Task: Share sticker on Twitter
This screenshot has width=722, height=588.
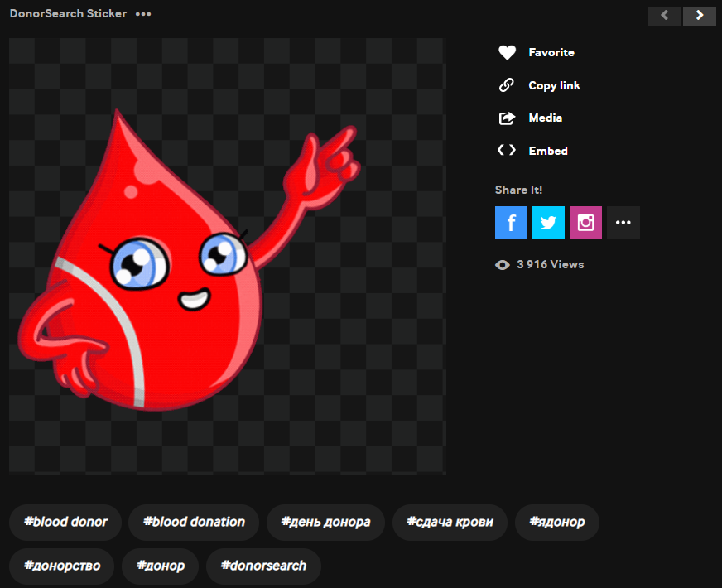Action: (548, 223)
